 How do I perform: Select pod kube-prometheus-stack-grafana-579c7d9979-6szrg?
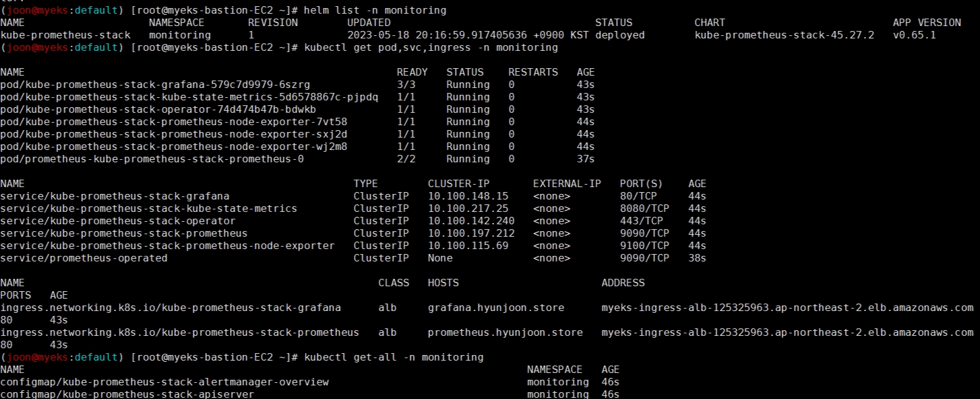[x=155, y=84]
